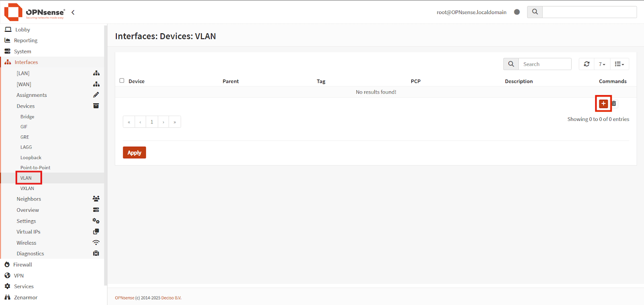The width and height of the screenshot is (644, 305).
Task: Click the clone icon beside Virtual IPs
Action: coord(96,231)
